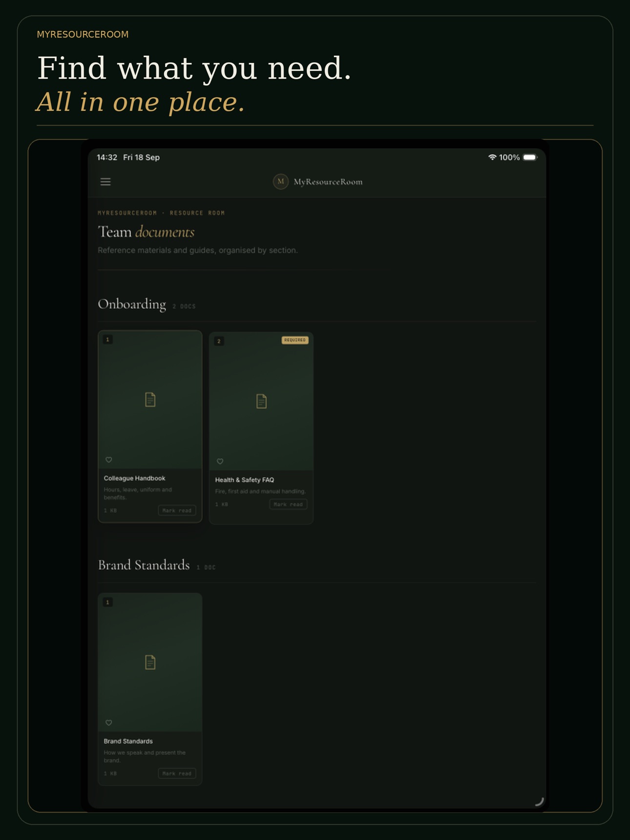The height and width of the screenshot is (840, 630).
Task: Mark Brand Standards document as read
Action: point(177,773)
